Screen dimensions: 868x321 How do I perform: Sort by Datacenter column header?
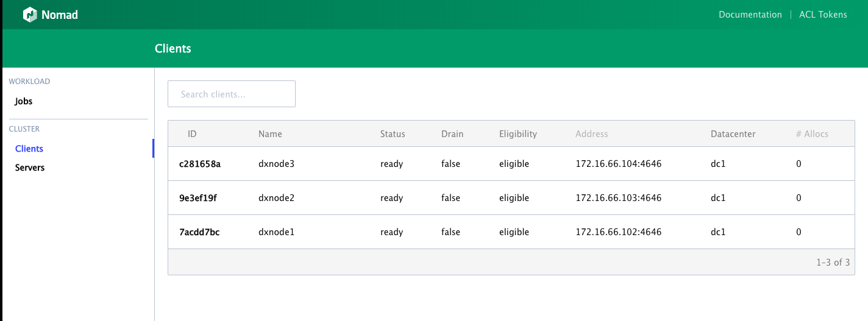click(x=733, y=134)
